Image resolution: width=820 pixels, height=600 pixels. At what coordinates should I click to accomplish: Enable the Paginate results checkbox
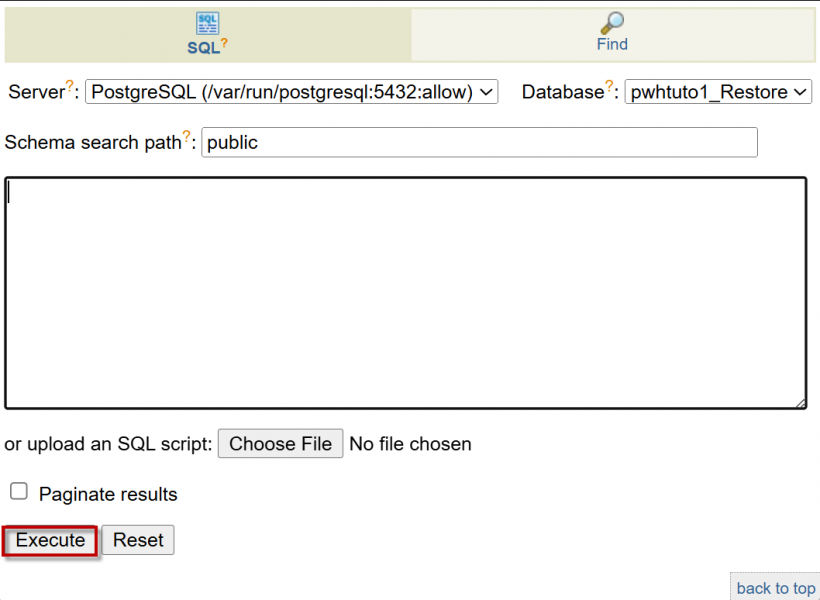19,491
